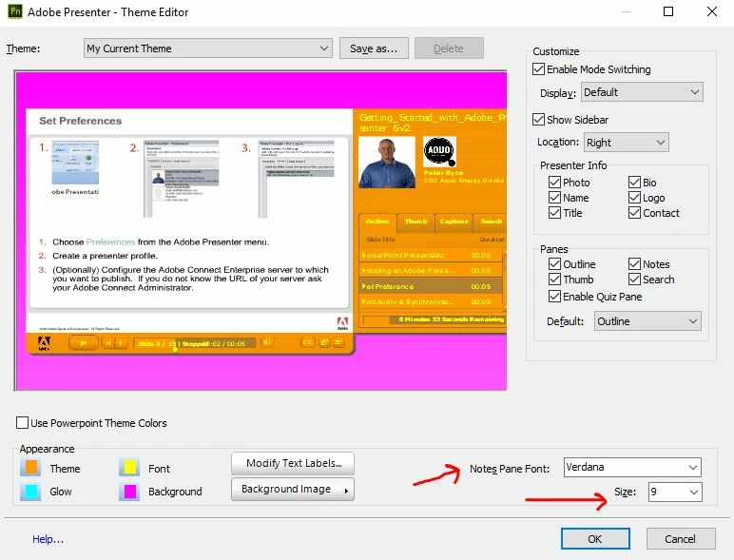
Task: Select the Thumb tab in preview sidebar
Action: (x=415, y=222)
